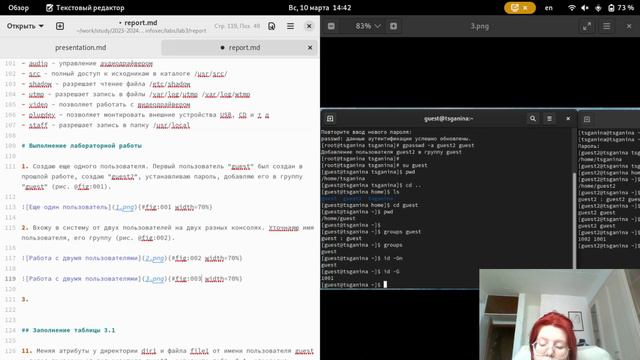The width and height of the screenshot is (640, 360).
Task: Open the 83% zoom level dropdown
Action: 367,26
